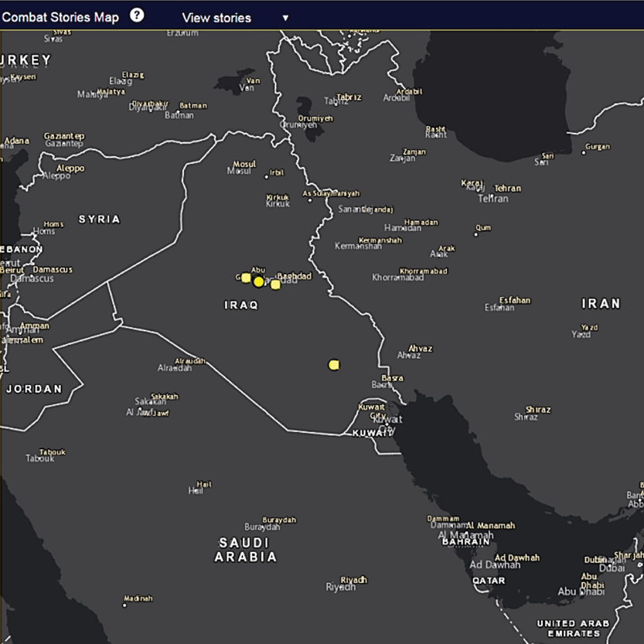The height and width of the screenshot is (644, 644).
Task: Click the Tehran city label
Action: (x=507, y=189)
